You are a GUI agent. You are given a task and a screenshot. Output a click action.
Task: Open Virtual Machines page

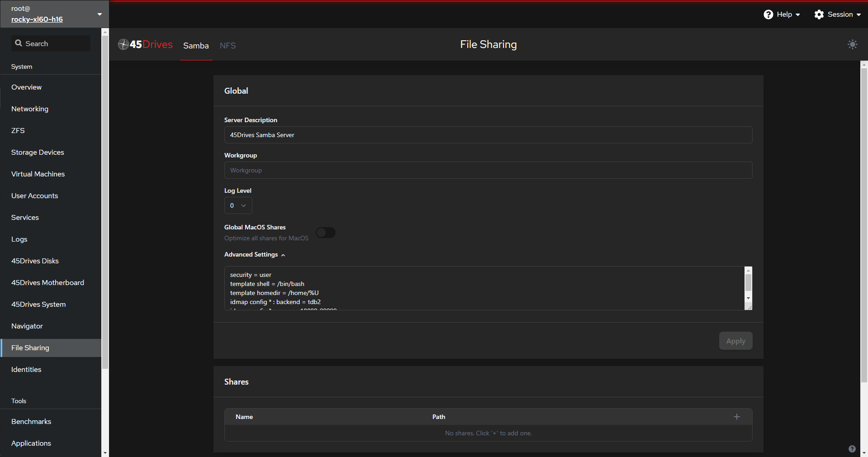tap(51, 174)
